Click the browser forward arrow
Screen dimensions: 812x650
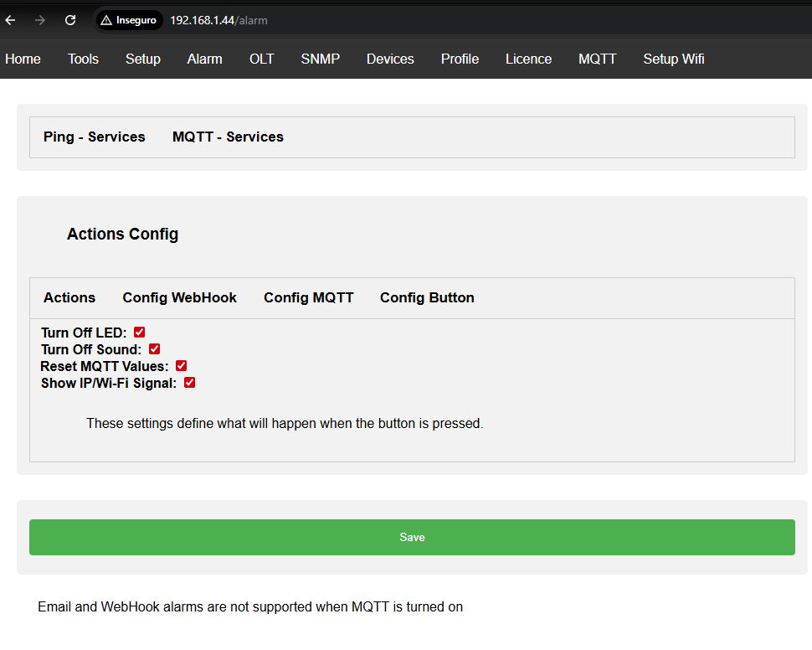(x=40, y=20)
